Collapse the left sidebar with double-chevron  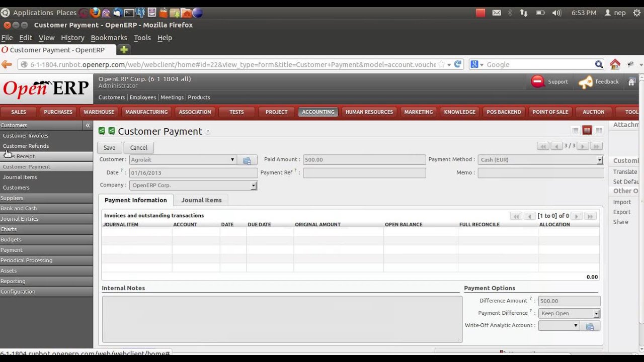click(x=88, y=125)
